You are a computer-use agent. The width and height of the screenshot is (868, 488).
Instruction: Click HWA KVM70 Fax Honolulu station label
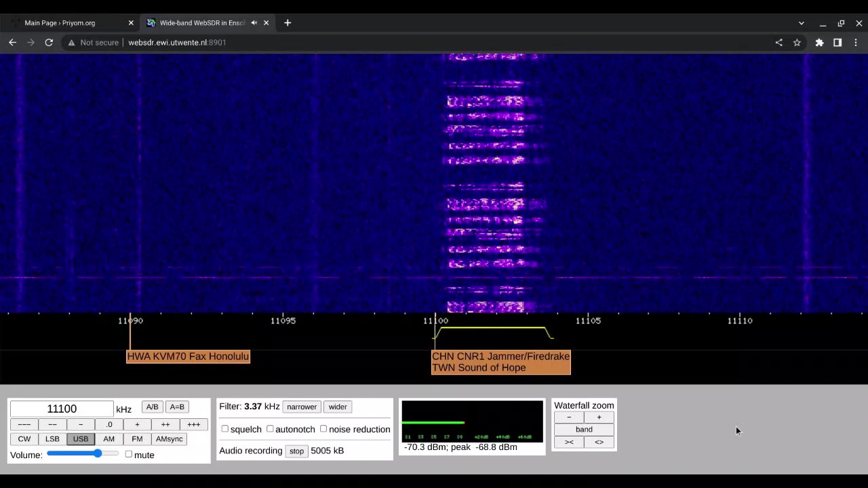click(188, 357)
